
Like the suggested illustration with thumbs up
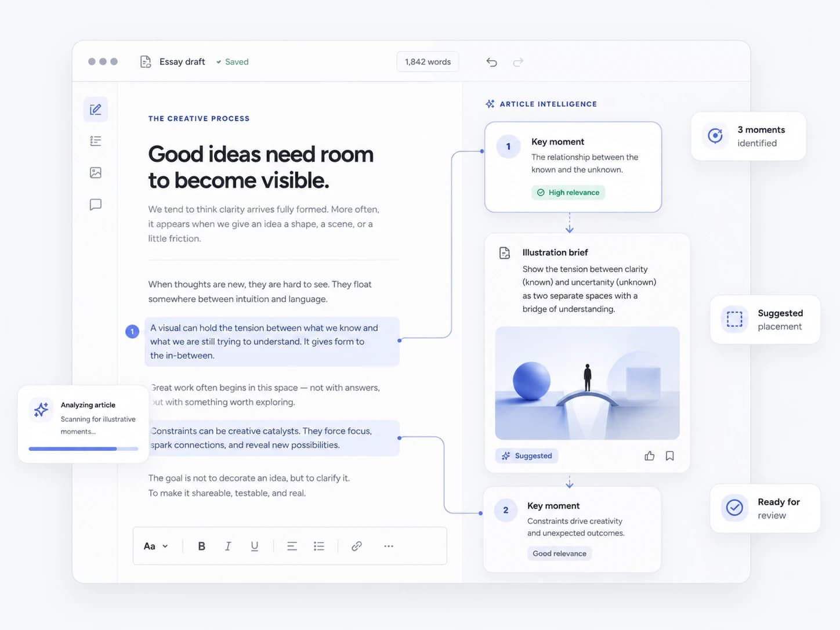tap(649, 456)
